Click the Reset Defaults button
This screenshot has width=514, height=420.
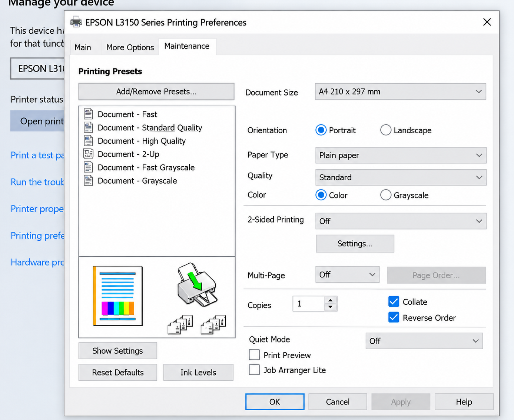117,373
